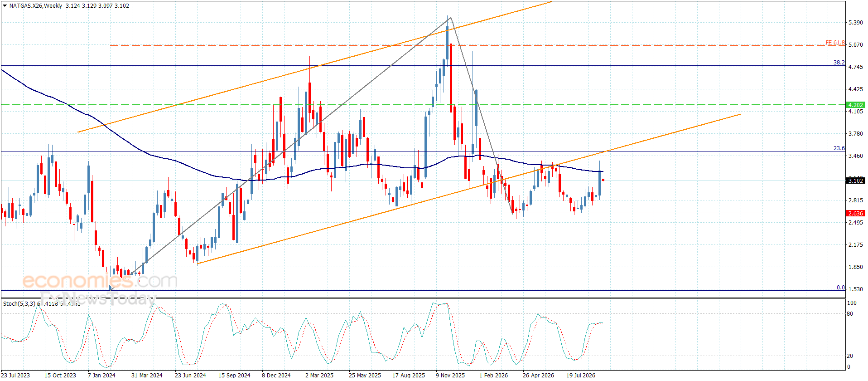
Task: Click the 9 Nov 2025 date marker
Action: point(450,375)
